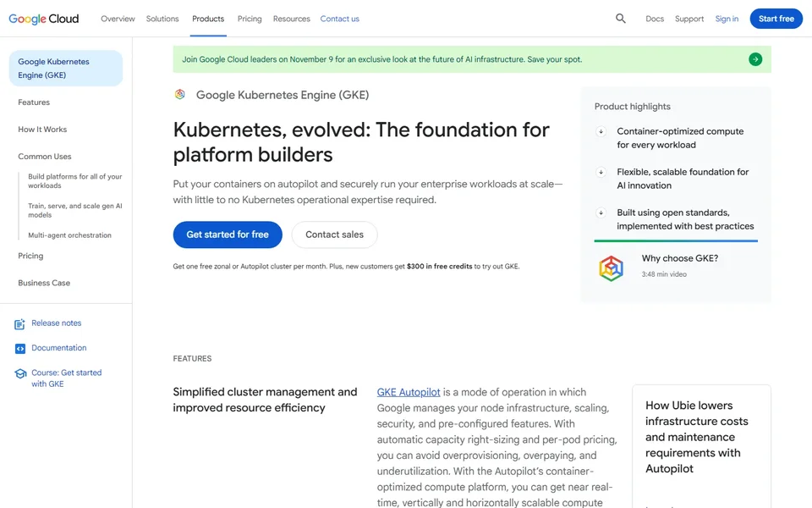Screen dimensions: 812x508
Task: Expand Flexible, scalable foundation highlight arrow
Action: (601, 172)
